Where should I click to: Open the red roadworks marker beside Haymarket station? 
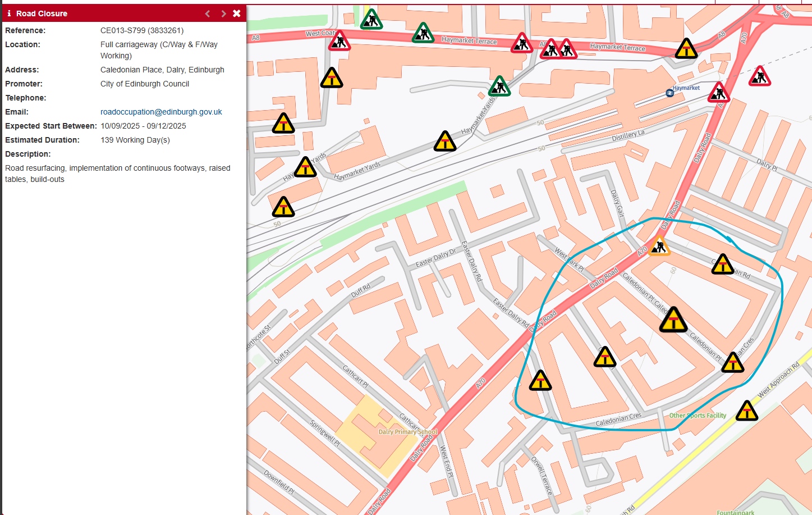coord(718,93)
